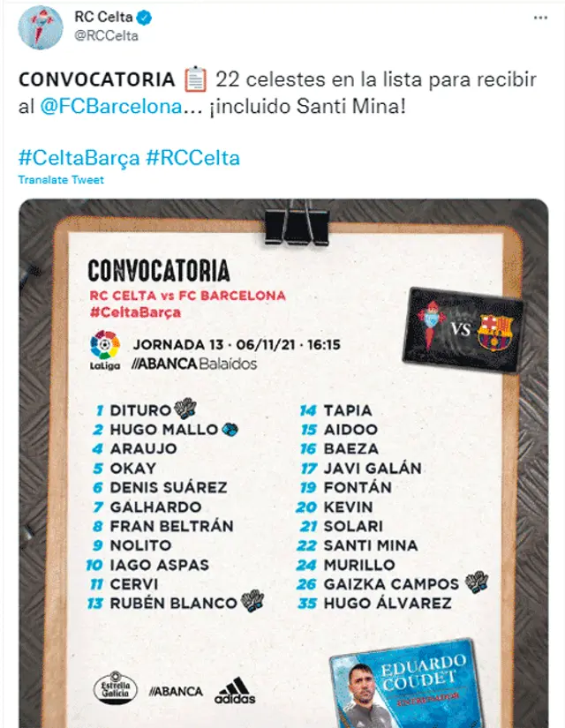Click the #CeltaBarça hashtag in the tweet text
565x728 pixels.
click(79, 158)
